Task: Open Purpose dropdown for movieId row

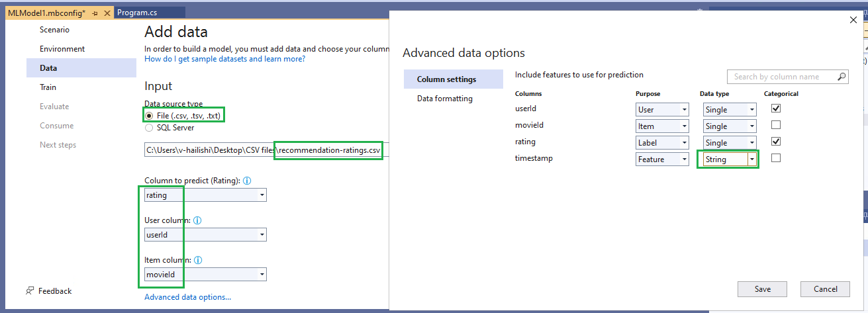Action: 662,126
